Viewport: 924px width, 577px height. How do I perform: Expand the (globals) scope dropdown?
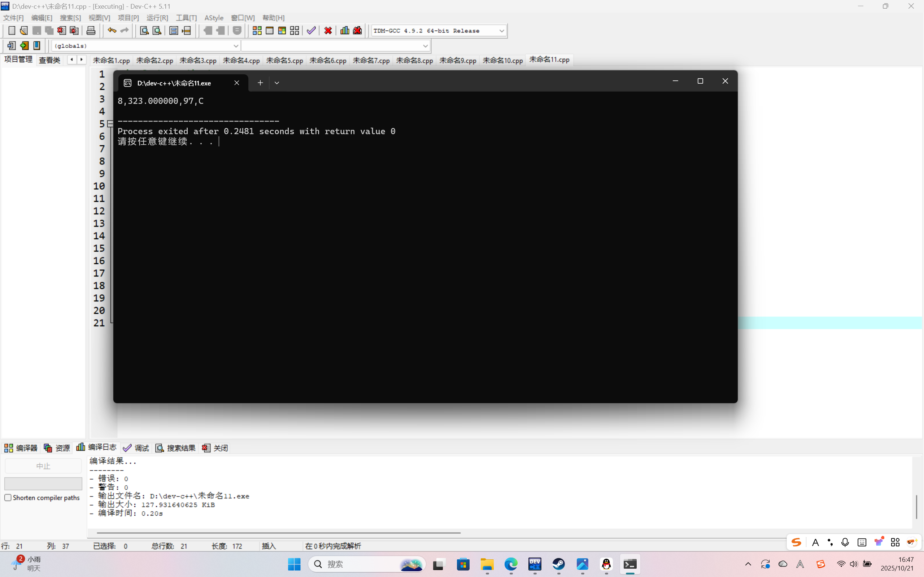[x=236, y=46]
